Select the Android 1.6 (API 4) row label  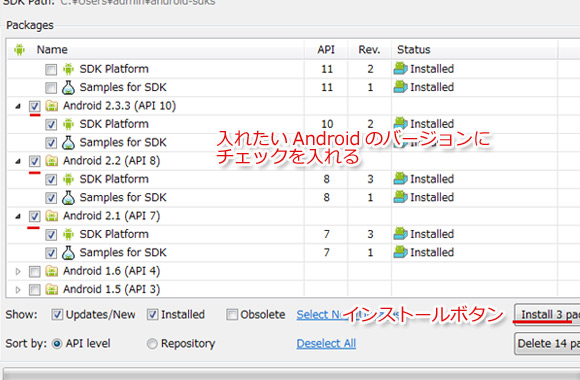click(x=111, y=271)
